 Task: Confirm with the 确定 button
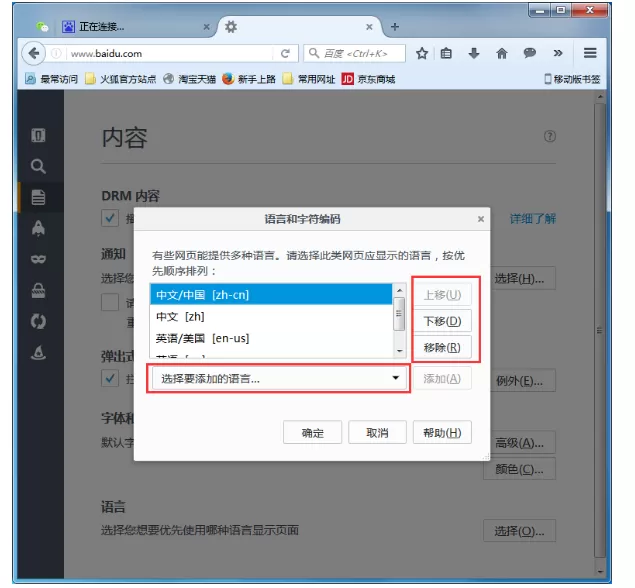coord(312,432)
